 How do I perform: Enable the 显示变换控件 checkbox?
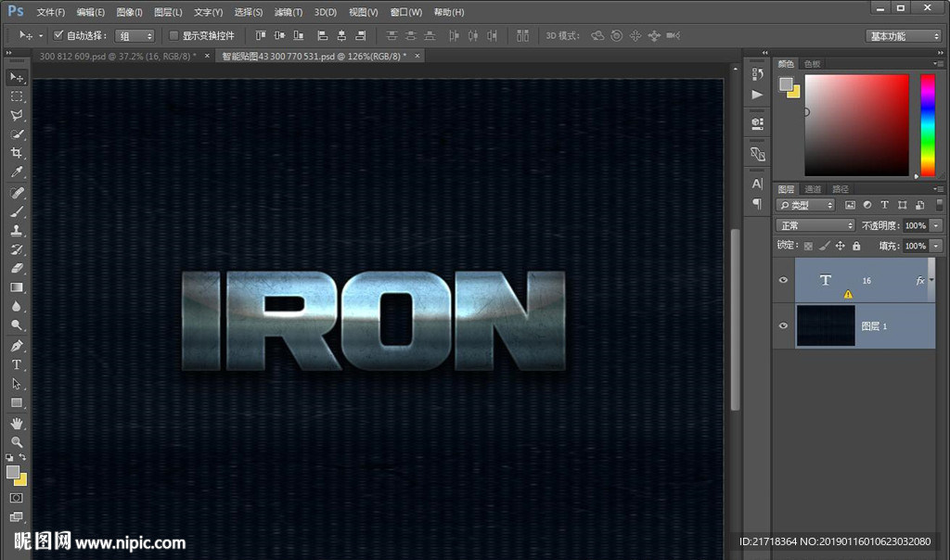173,35
